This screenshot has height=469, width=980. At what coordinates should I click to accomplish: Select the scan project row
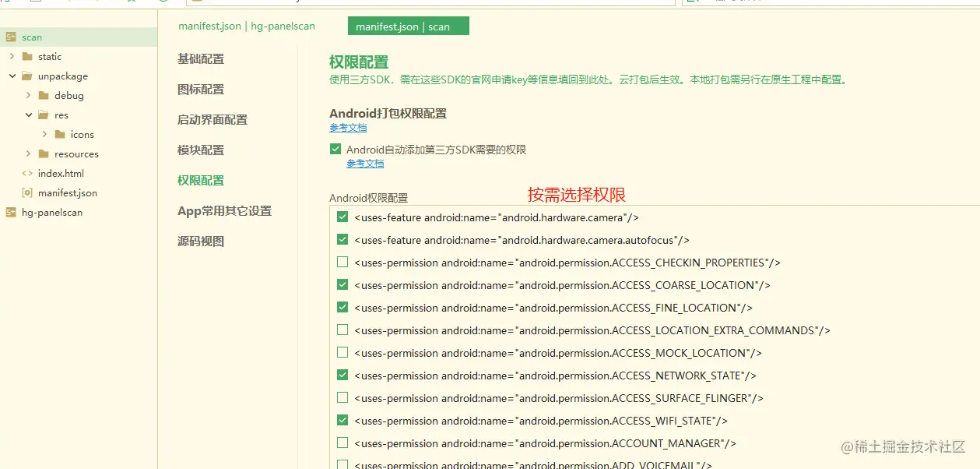[78, 37]
